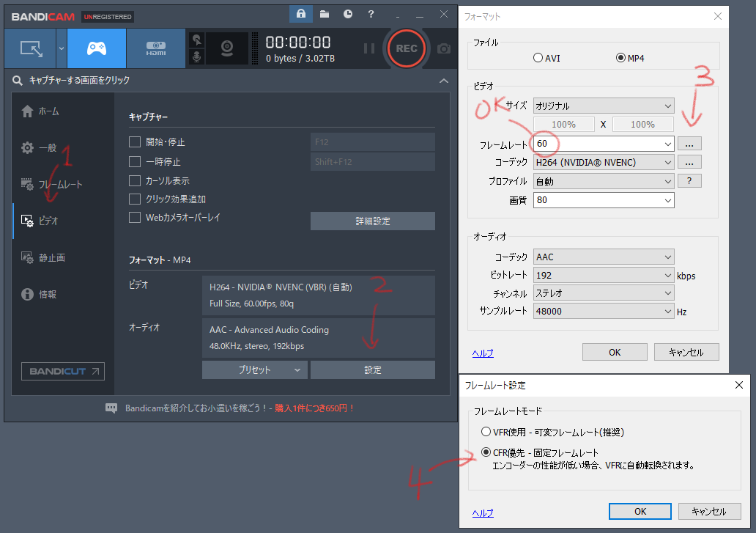
Task: Click the ... button next to フレームレート
Action: (689, 144)
